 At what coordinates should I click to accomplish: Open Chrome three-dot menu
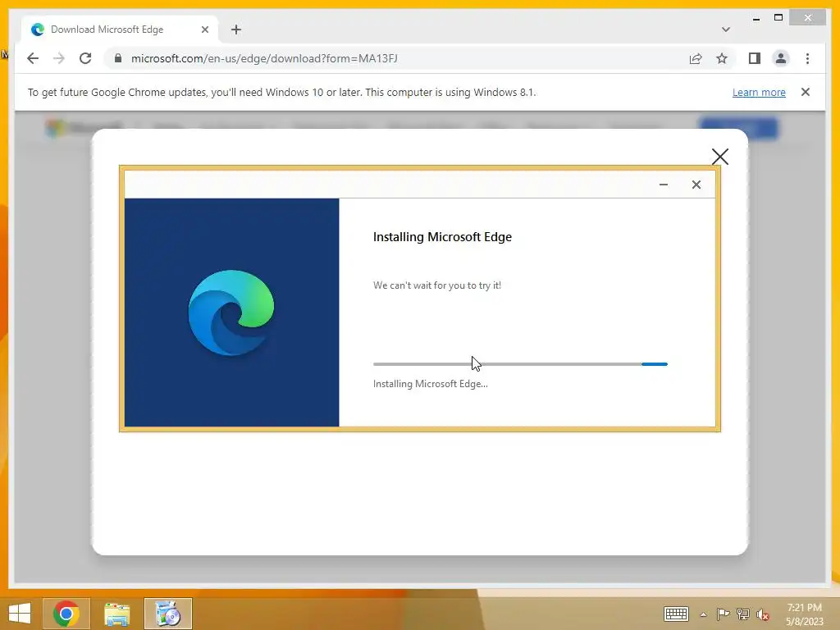807,58
